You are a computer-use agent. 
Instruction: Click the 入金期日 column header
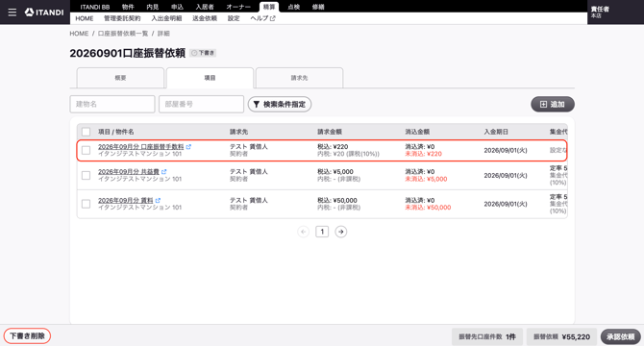(x=496, y=132)
